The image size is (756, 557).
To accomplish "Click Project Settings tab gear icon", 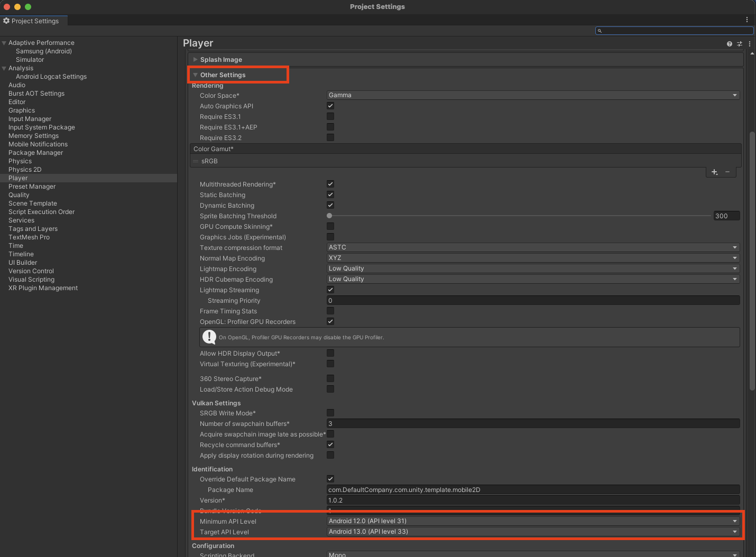I will pyautogui.click(x=6, y=21).
